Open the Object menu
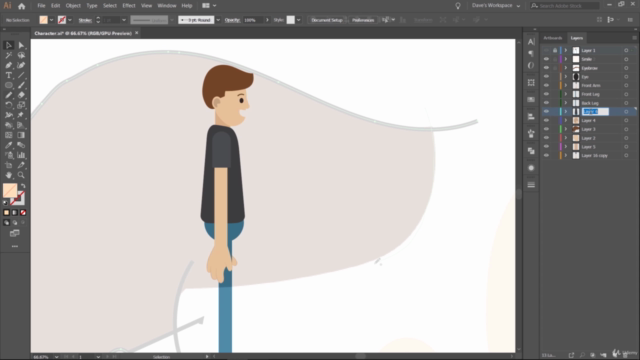The image size is (640, 360). point(73,6)
